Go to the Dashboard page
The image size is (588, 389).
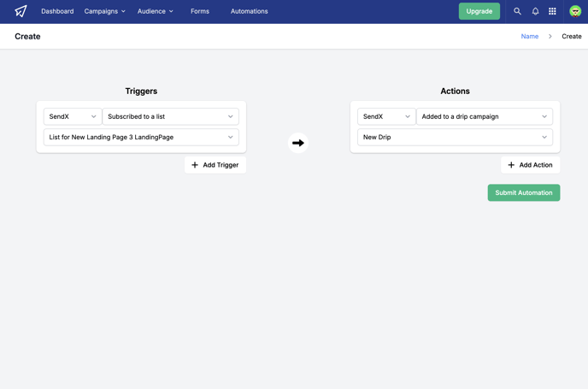click(57, 11)
